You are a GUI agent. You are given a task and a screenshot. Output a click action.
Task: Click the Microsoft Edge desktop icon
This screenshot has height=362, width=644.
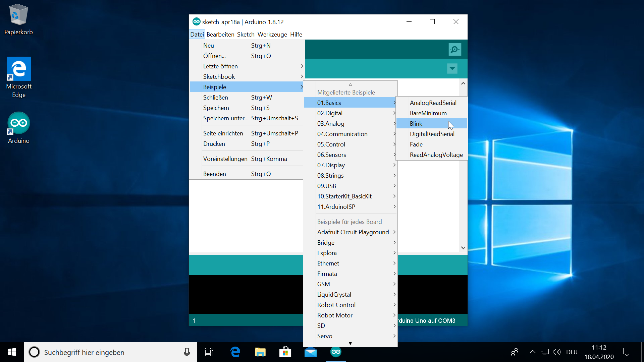click(19, 77)
